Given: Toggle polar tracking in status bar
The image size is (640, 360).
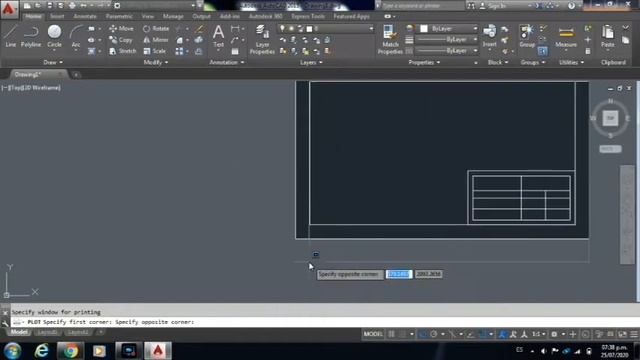Looking at the screenshot, I should click(x=433, y=334).
